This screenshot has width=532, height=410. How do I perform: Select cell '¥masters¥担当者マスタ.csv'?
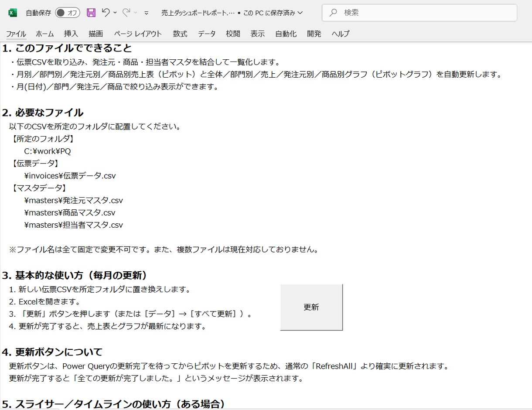[x=74, y=225]
